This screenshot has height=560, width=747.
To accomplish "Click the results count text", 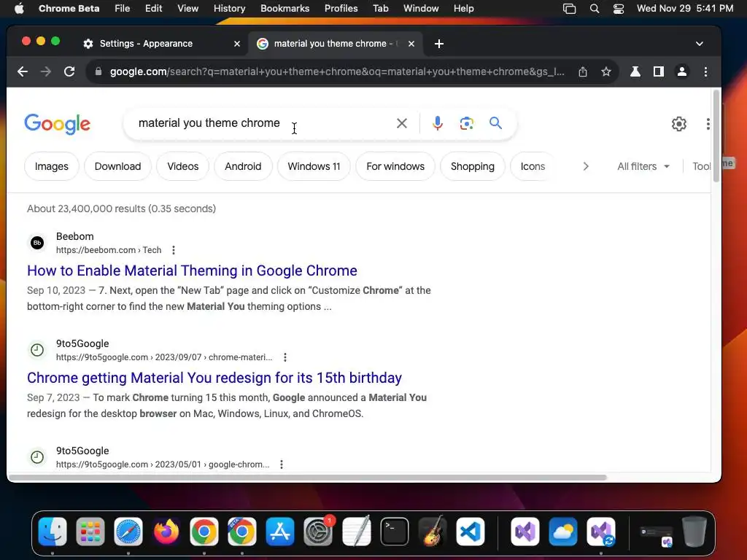I will (122, 209).
